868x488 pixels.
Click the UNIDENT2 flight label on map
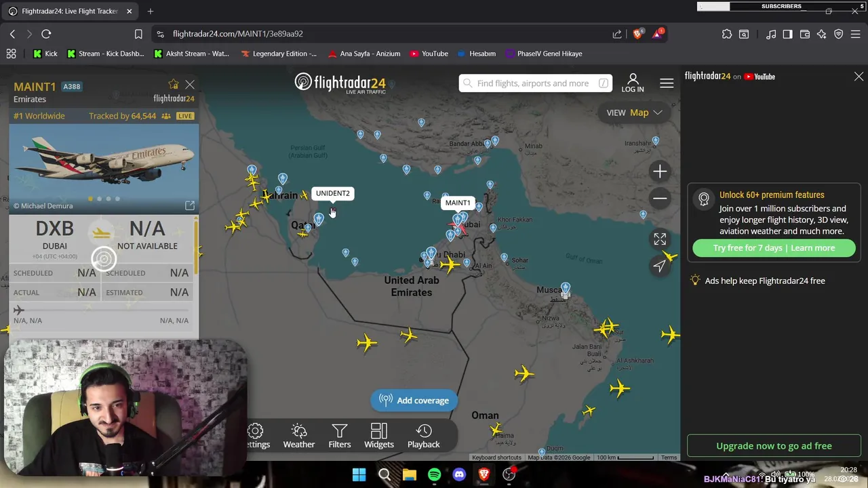[332, 193]
